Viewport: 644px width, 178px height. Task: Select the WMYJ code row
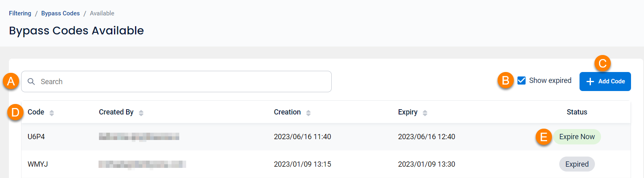tap(326, 164)
